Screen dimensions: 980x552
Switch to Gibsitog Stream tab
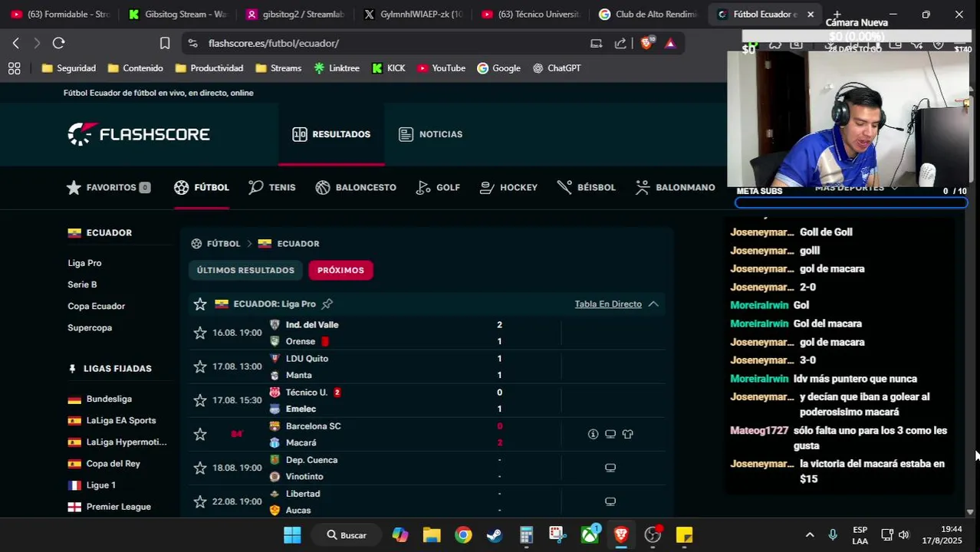pos(179,14)
